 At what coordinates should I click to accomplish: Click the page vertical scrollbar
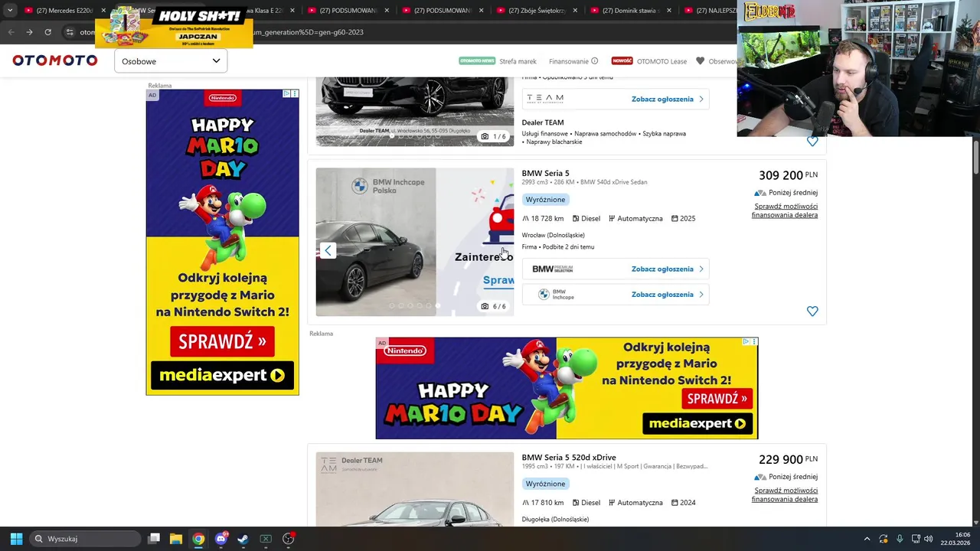(975, 158)
